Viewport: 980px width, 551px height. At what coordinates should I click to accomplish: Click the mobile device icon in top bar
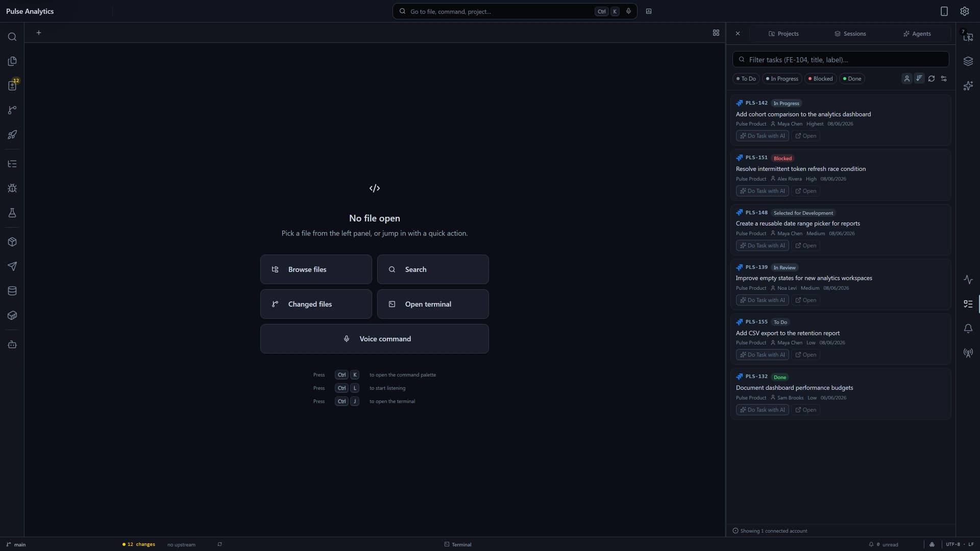tap(944, 11)
